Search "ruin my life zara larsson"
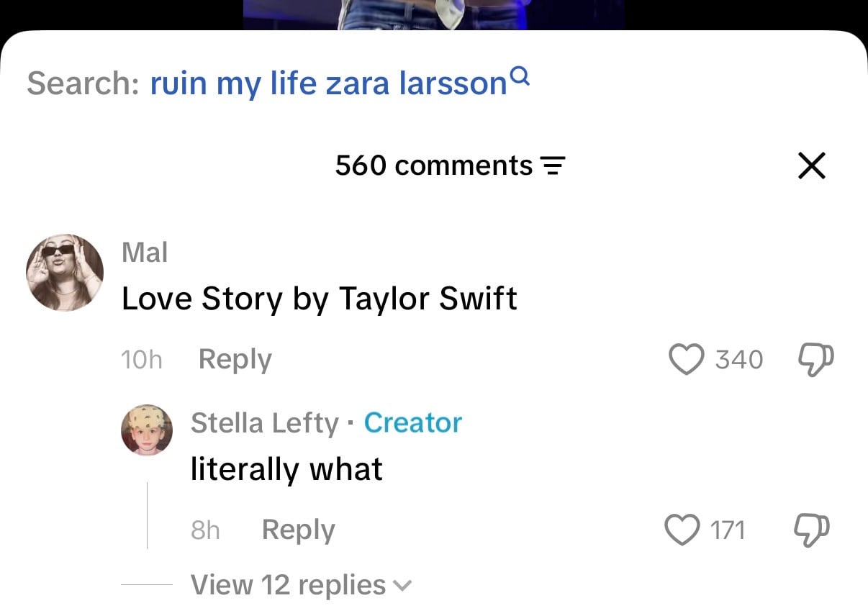 [x=329, y=83]
